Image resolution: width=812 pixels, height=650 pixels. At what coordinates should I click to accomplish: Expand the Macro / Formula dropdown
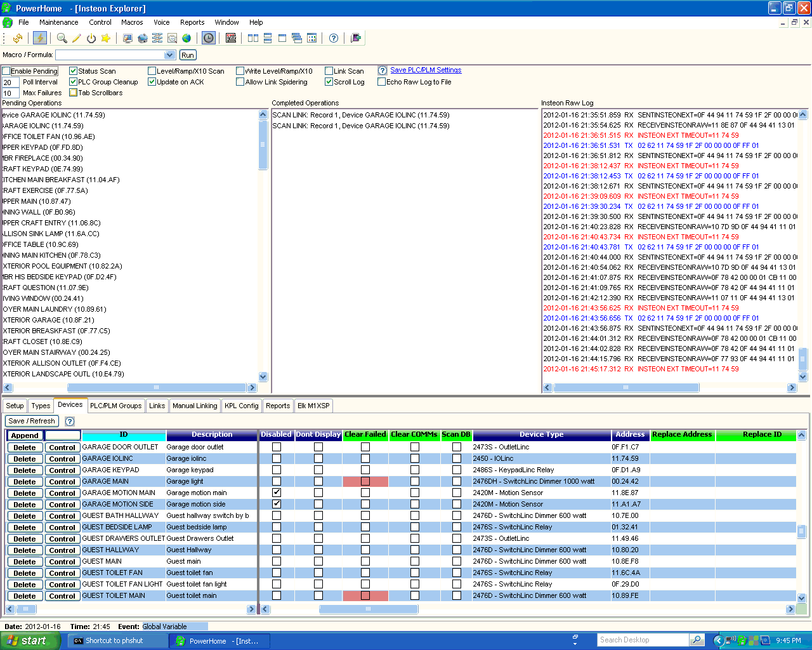tap(169, 55)
